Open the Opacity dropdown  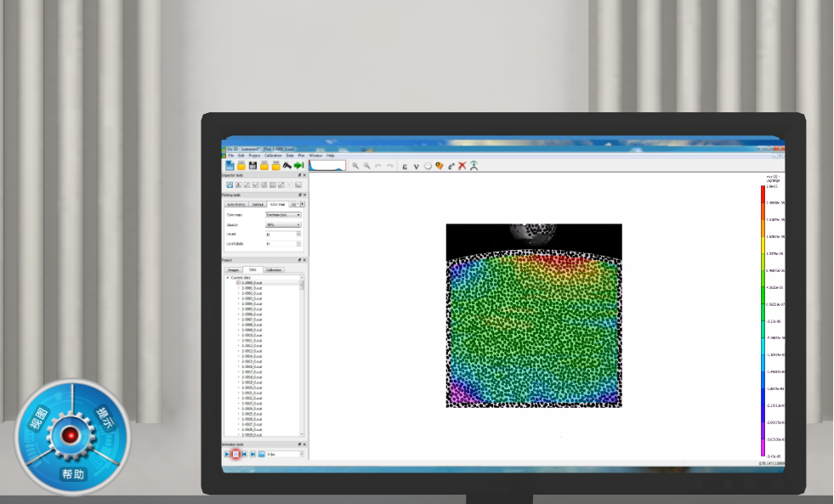[283, 224]
